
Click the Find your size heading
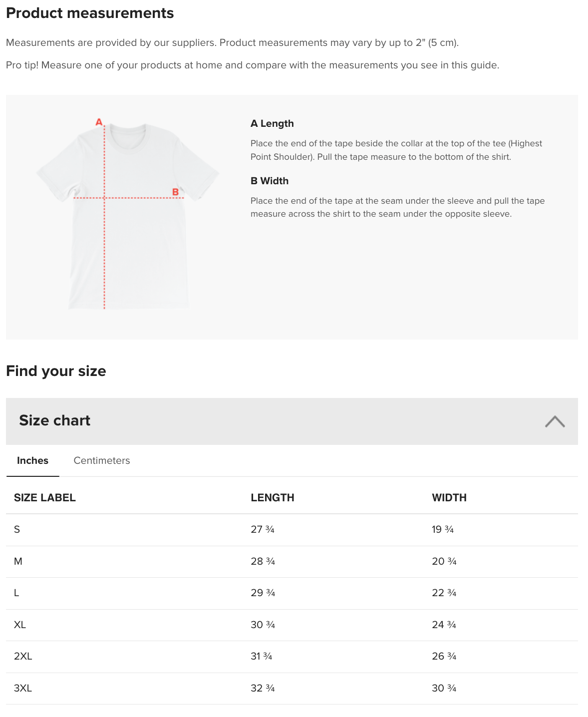(56, 371)
